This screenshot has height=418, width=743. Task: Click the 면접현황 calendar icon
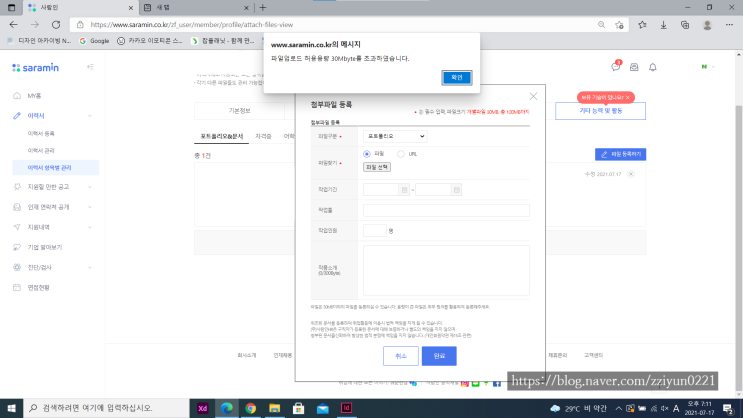click(17, 288)
